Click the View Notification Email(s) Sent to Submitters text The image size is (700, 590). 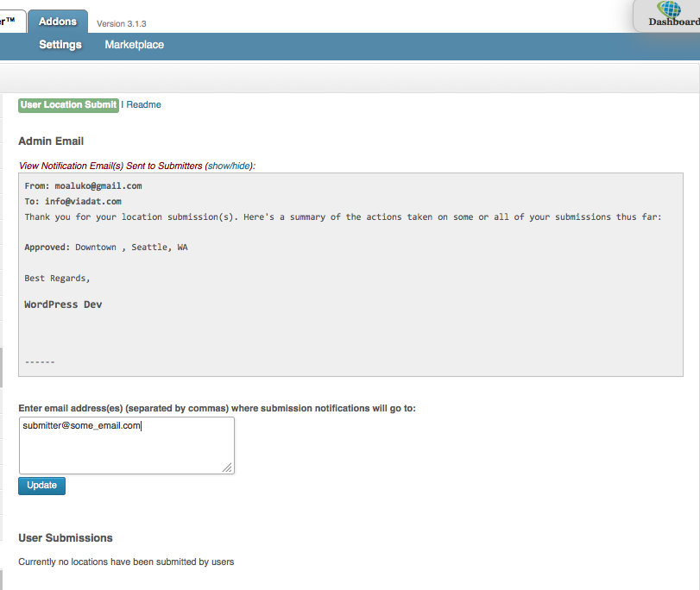click(110, 166)
